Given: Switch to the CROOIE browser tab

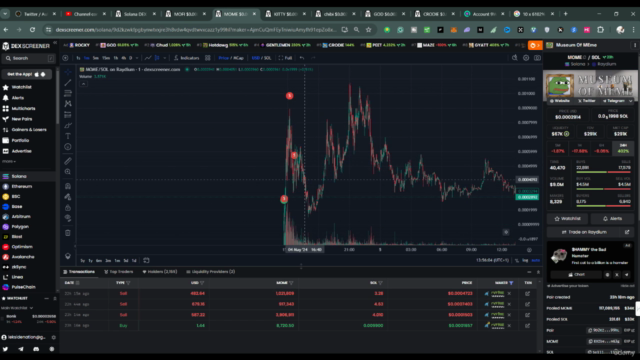Looking at the screenshot, I should tap(434, 14).
